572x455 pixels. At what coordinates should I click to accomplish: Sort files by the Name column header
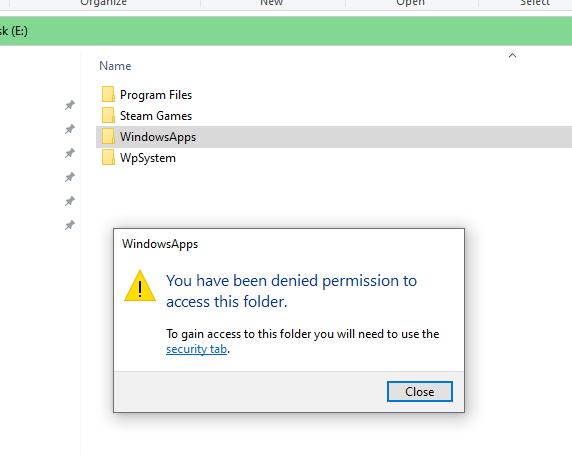[x=115, y=66]
